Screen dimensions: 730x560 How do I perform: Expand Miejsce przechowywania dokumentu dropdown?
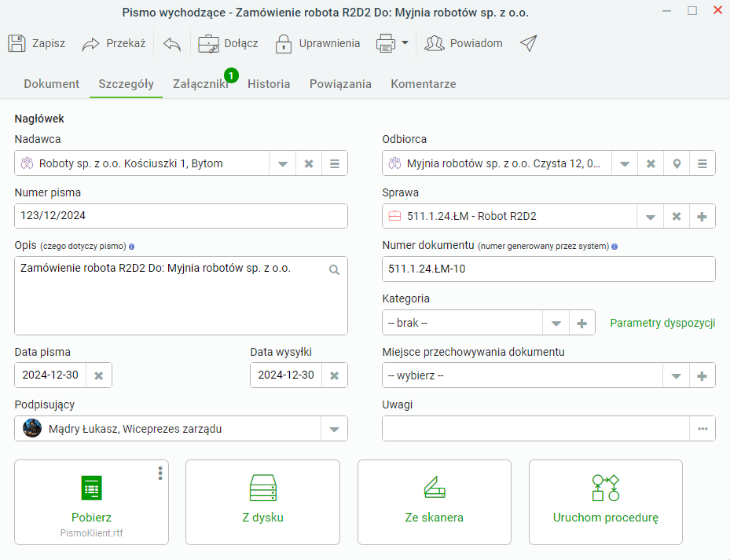676,375
